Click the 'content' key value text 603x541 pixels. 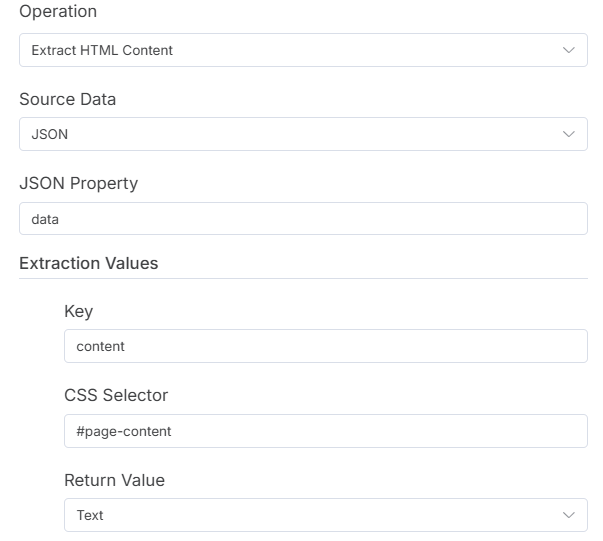tap(100, 346)
